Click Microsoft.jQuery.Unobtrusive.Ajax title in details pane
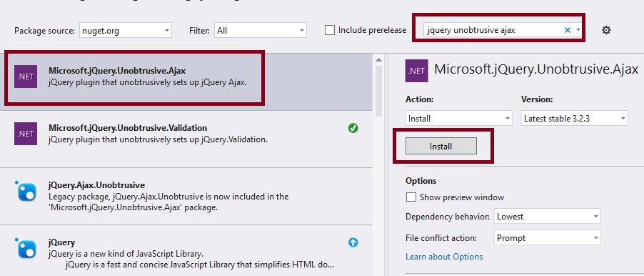Screen dimensions: 644x276 coord(536,69)
